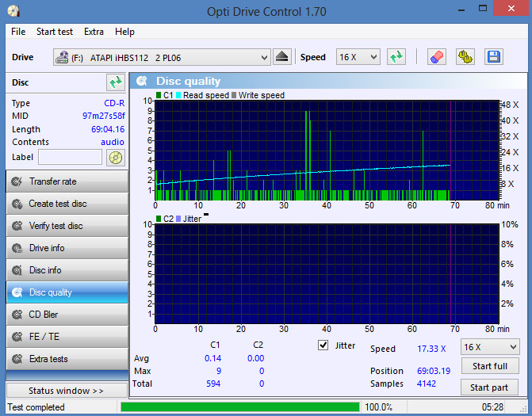Viewport: 532px width, 416px height.
Task: Click the Disc quality sidebar icon
Action: coord(17,292)
